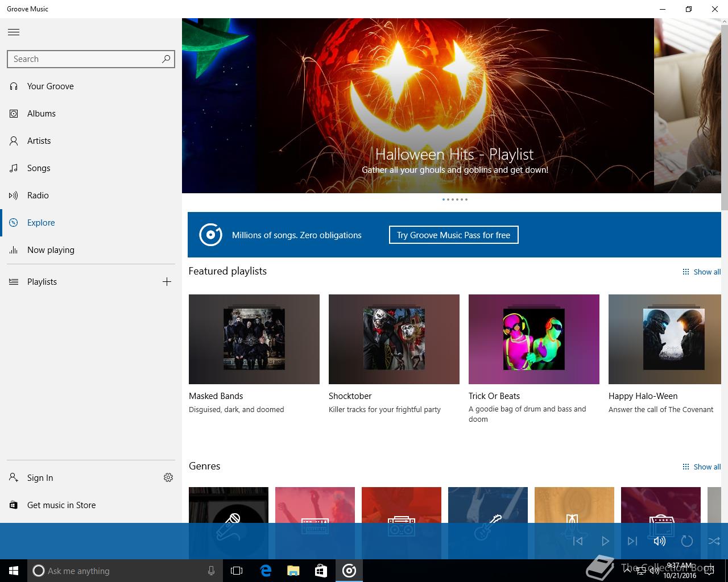This screenshot has height=582, width=728.
Task: Go to the Albums section
Action: coord(91,114)
